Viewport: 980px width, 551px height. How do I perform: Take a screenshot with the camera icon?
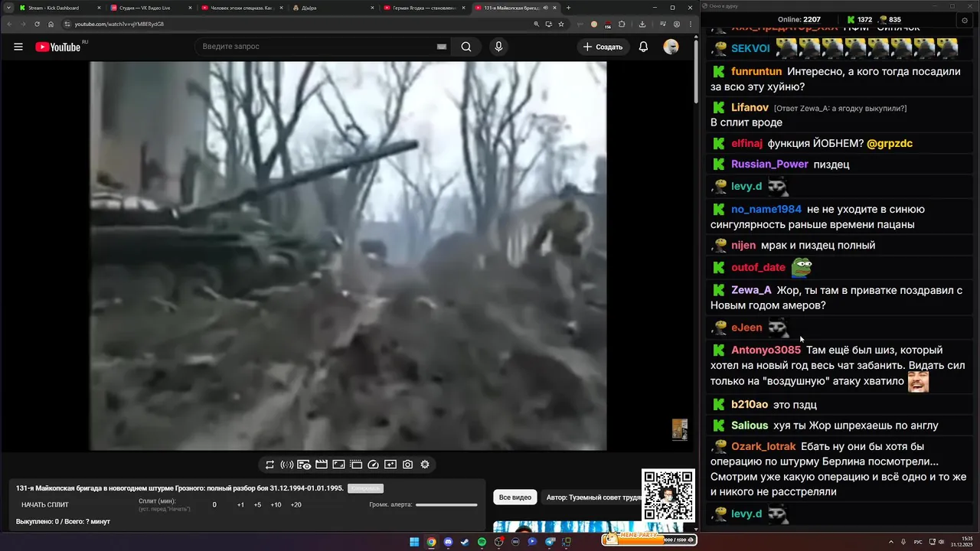[x=408, y=465]
